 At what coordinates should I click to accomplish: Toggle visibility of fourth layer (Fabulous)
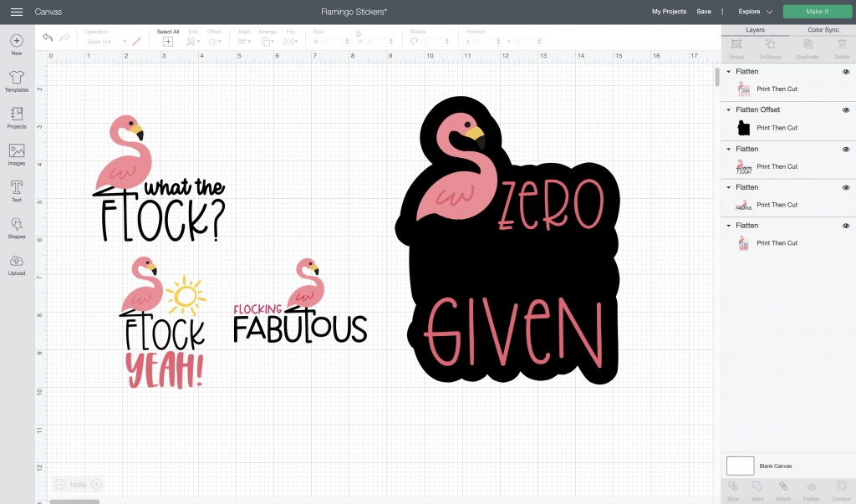[846, 187]
